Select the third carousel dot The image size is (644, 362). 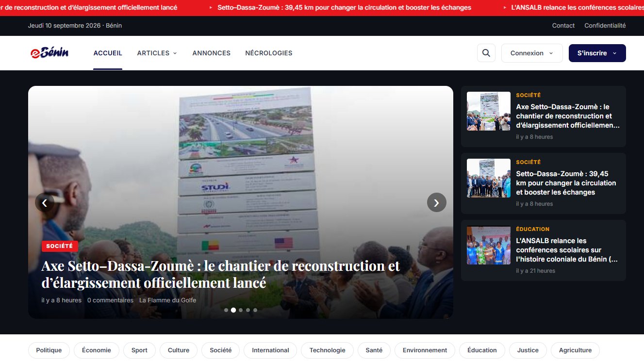coord(241,310)
